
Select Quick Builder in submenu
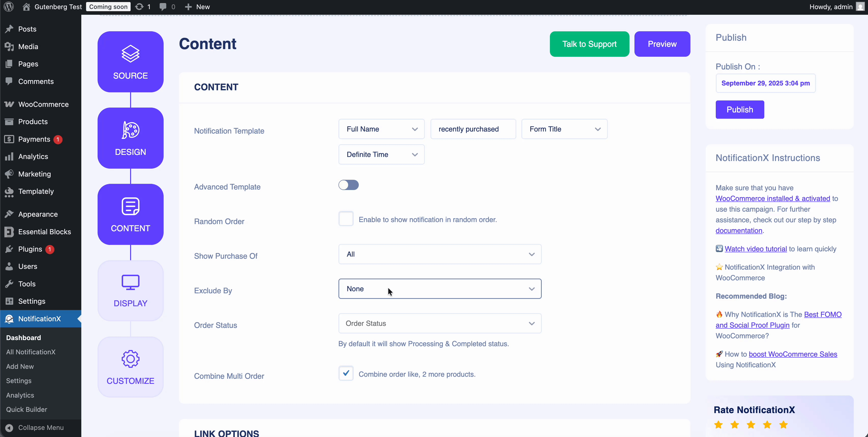(x=27, y=409)
